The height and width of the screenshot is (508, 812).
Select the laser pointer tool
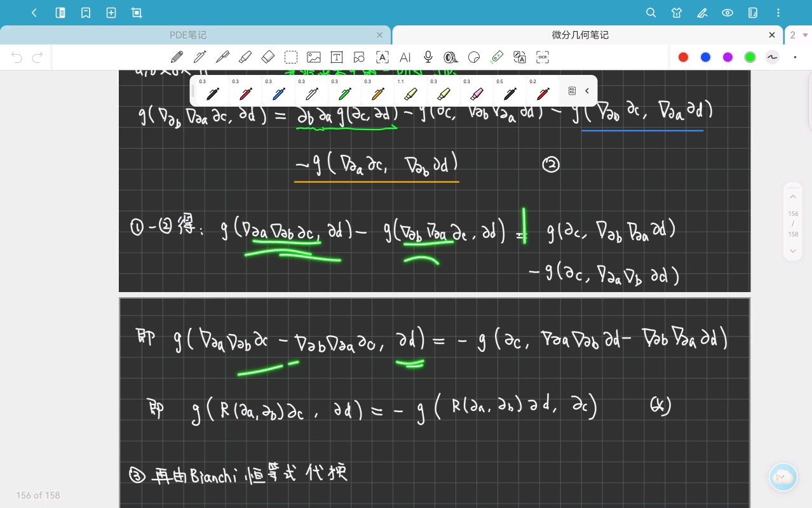point(497,57)
